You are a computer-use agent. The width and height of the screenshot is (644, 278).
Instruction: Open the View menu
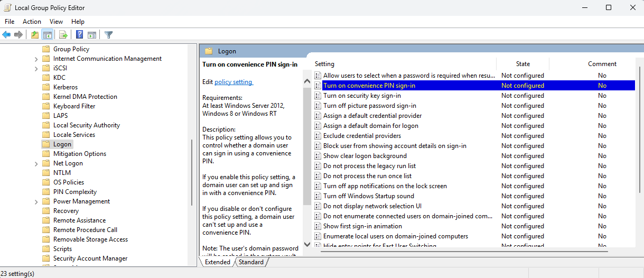tap(56, 22)
